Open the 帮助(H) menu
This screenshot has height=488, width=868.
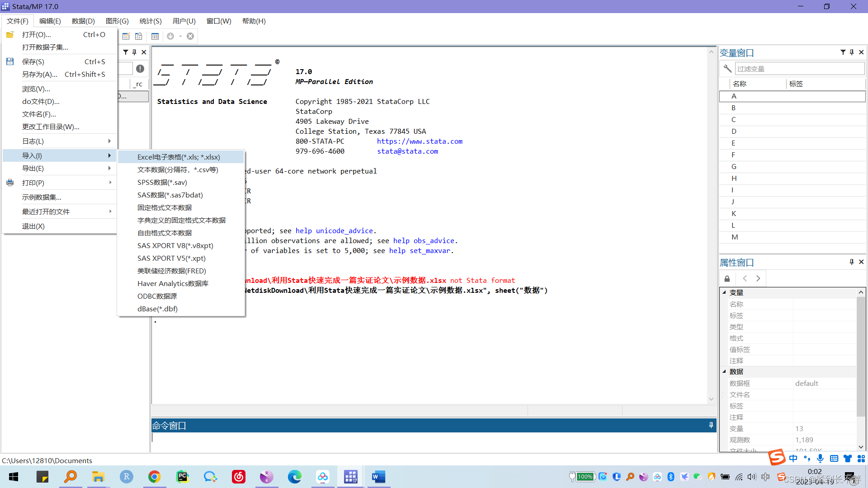[254, 21]
